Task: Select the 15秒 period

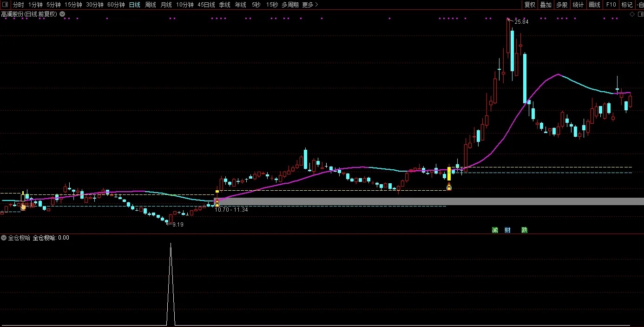Action: click(x=272, y=5)
